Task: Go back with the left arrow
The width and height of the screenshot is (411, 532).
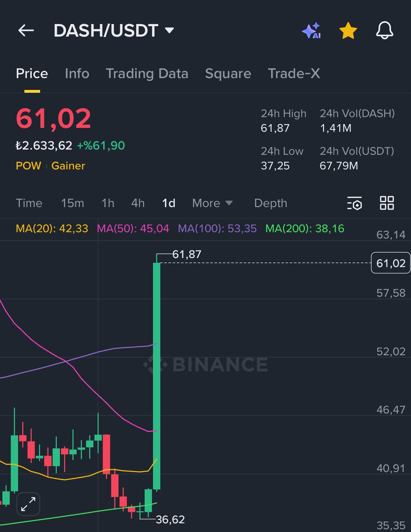Action: [x=26, y=31]
